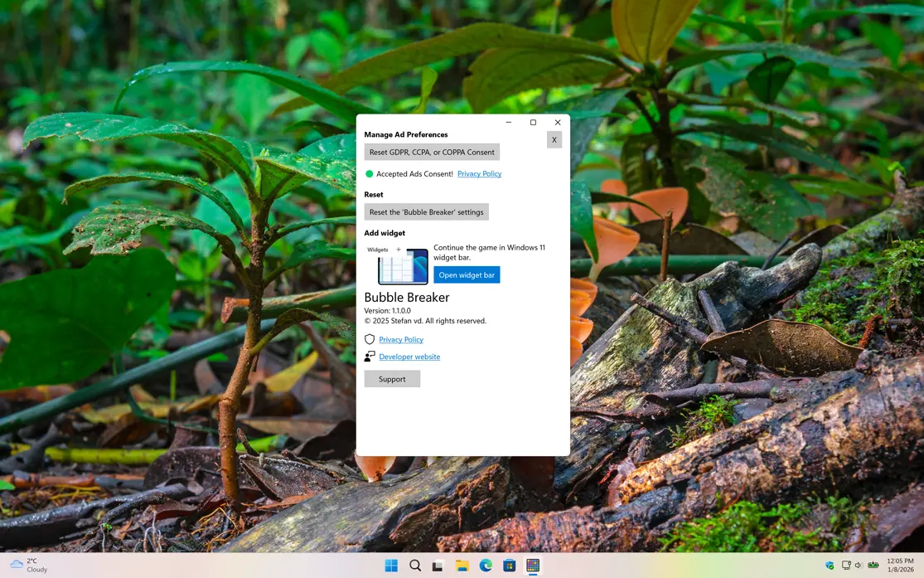Image resolution: width=924 pixels, height=578 pixels.
Task: Click the developer person icon
Action: point(370,357)
